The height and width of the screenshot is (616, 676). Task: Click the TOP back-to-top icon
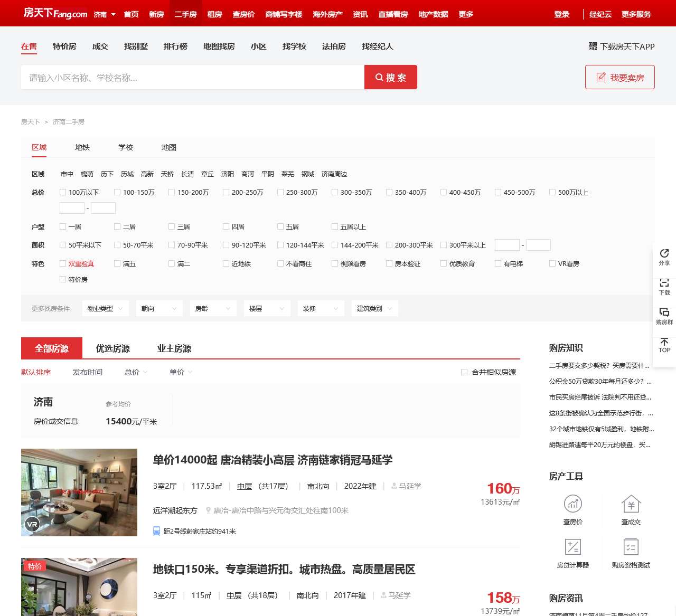pos(664,346)
